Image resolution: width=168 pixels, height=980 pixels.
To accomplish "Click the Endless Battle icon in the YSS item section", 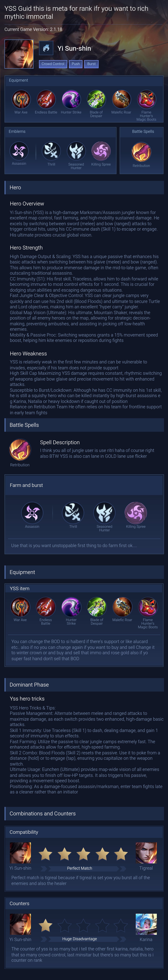I will [46, 607].
